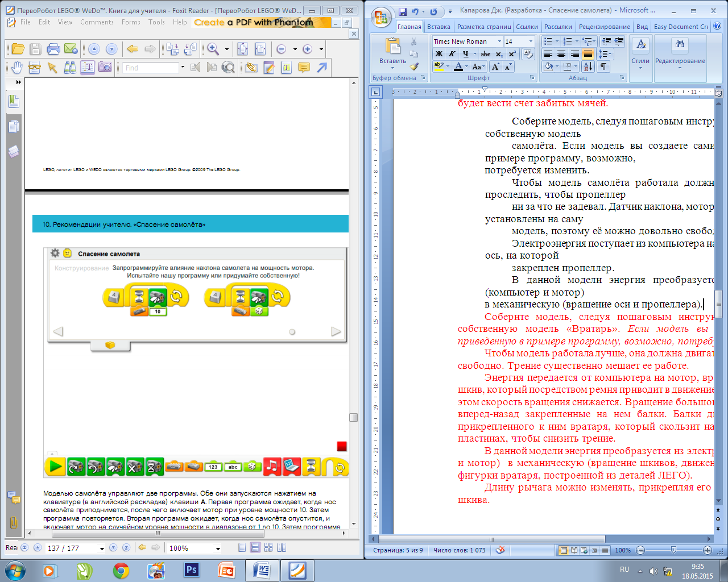This screenshot has height=582, width=728.
Task: Click the Word zoom slider handle
Action: (x=673, y=550)
